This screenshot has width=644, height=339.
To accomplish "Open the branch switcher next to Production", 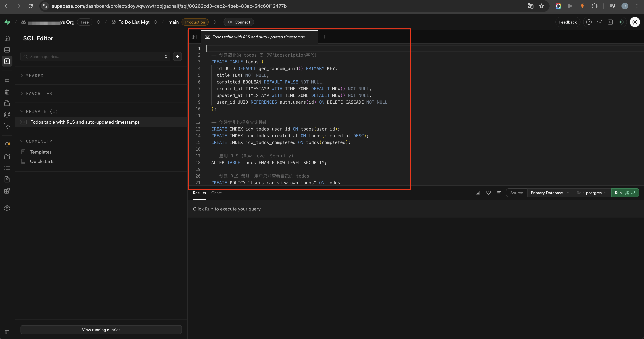I will coord(214,22).
